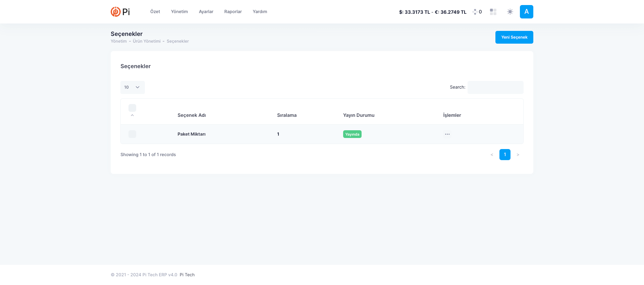The width and height of the screenshot is (644, 285).
Task: Open three-dot actions for Paket Miktarı
Action: (447, 134)
